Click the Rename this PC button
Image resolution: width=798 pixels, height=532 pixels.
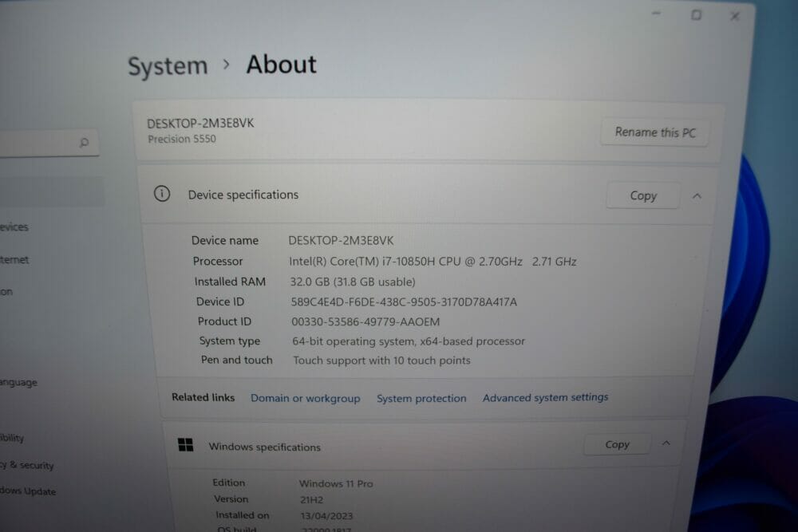click(x=654, y=132)
